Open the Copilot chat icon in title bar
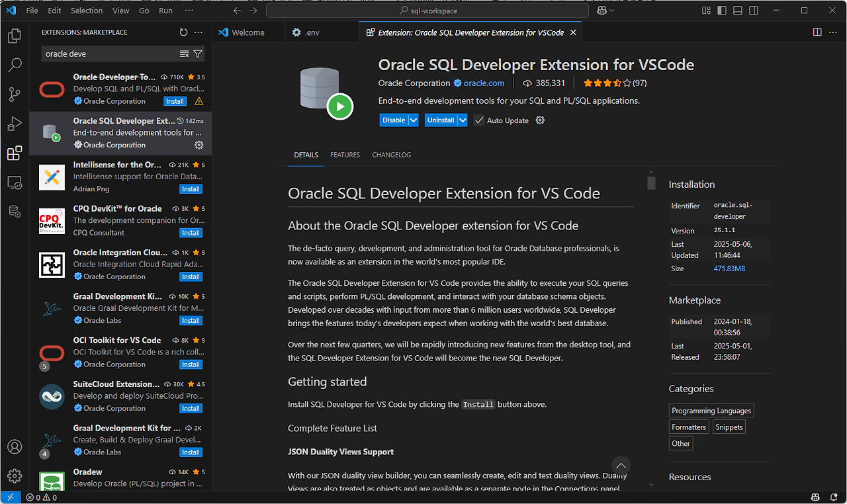 [602, 11]
